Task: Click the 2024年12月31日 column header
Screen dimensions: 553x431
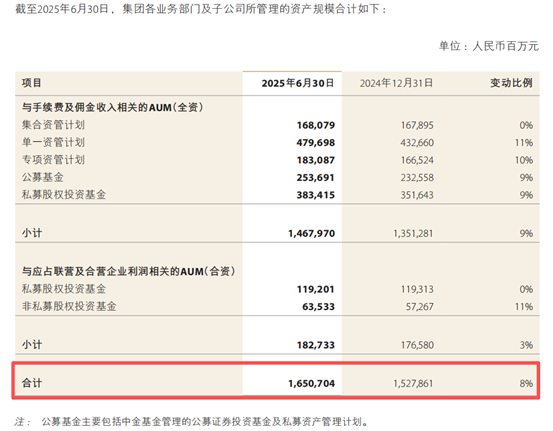Action: point(396,83)
